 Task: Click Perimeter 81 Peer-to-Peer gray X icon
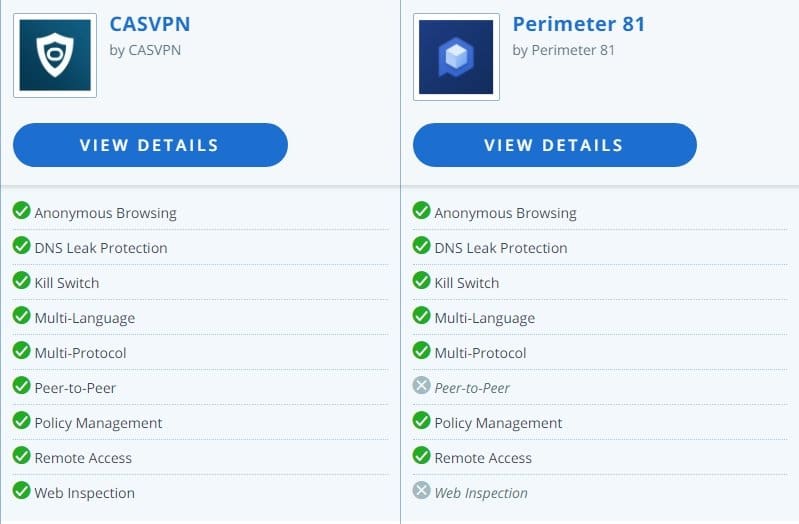pos(421,386)
